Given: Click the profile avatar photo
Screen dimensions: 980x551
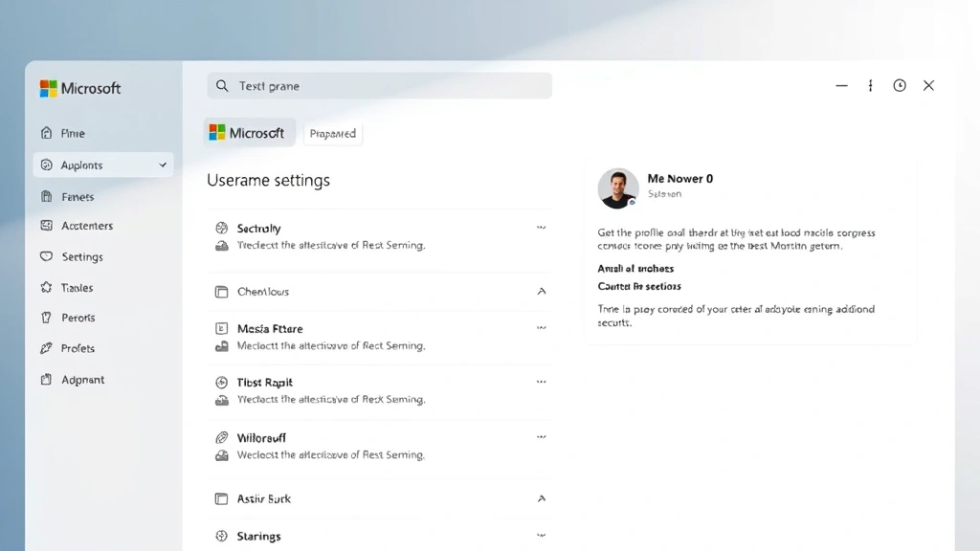Looking at the screenshot, I should 618,188.
